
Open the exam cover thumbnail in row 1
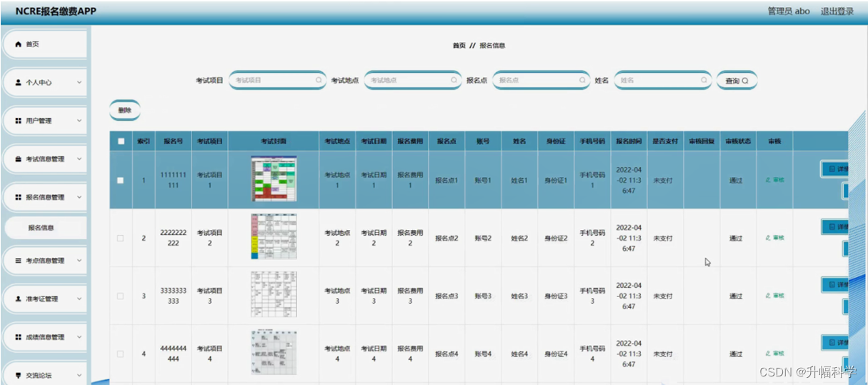pyautogui.click(x=274, y=180)
